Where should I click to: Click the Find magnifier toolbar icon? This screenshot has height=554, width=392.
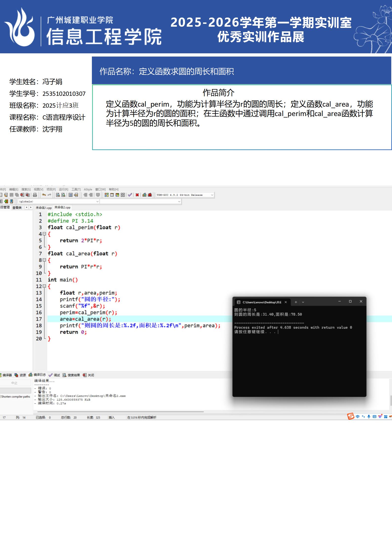pos(58,195)
